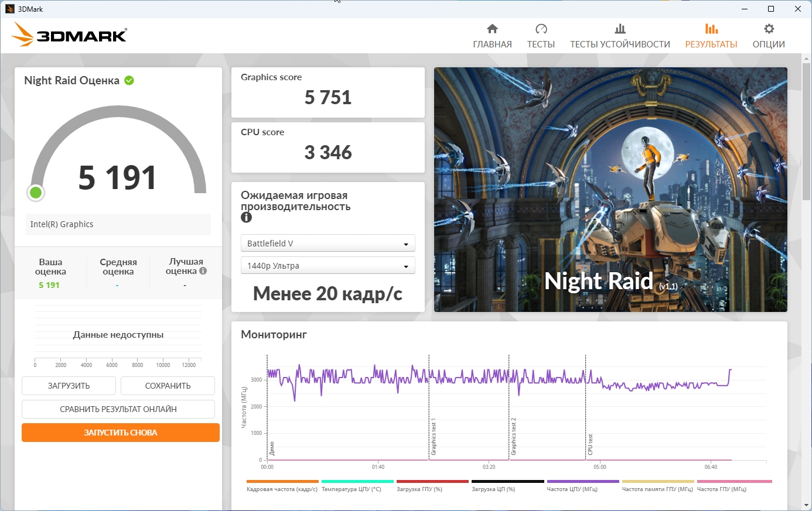Screen dimensions: 812x511
Task: Toggle Кадровая частота legend series
Action: 282,489
